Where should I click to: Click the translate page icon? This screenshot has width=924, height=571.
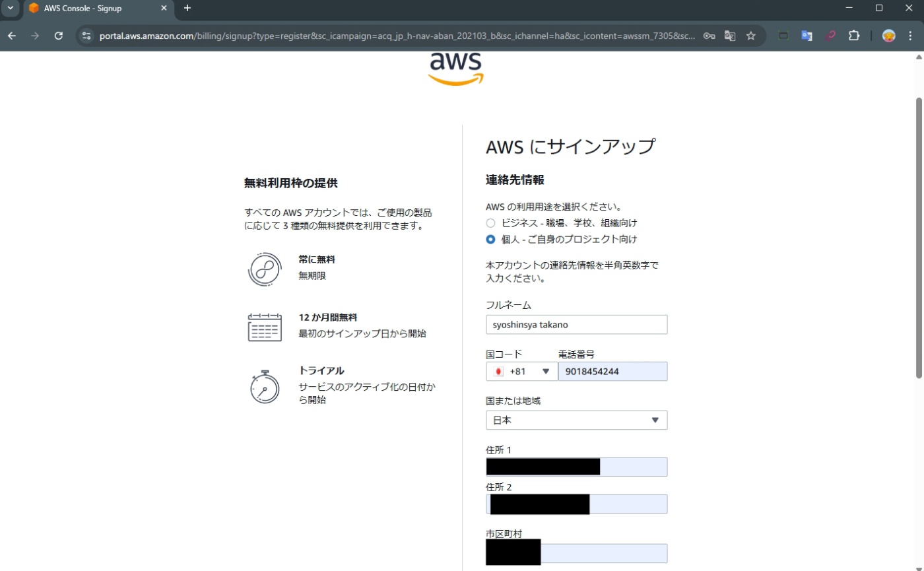coord(730,36)
